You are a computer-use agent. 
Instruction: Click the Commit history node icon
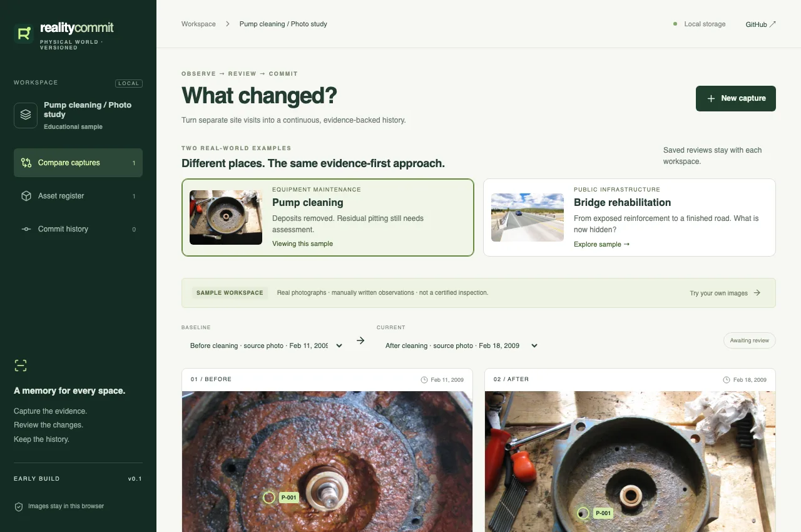point(26,229)
